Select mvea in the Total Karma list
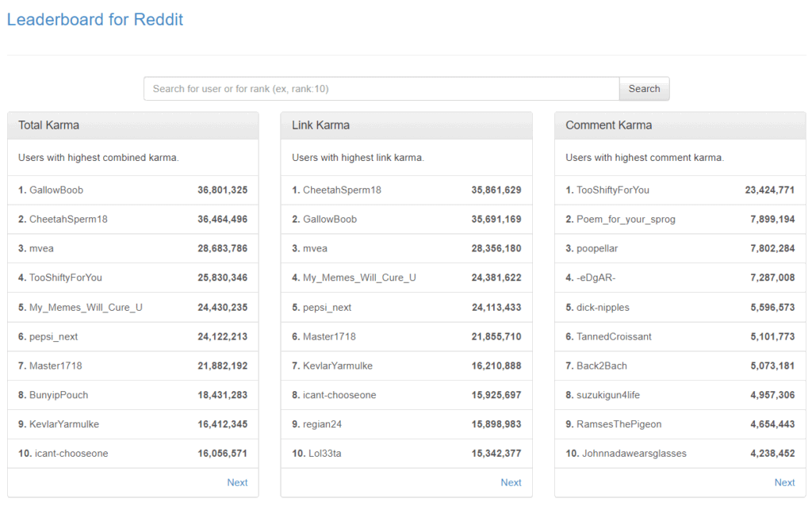The image size is (812, 506). (x=41, y=248)
